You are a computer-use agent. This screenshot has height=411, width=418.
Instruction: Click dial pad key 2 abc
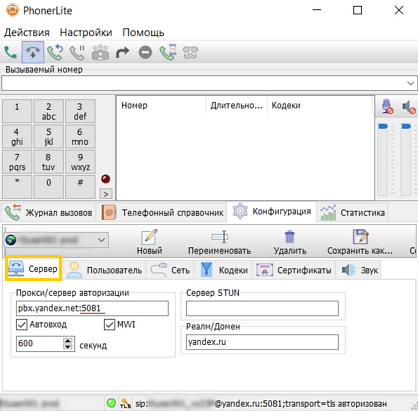(x=48, y=111)
